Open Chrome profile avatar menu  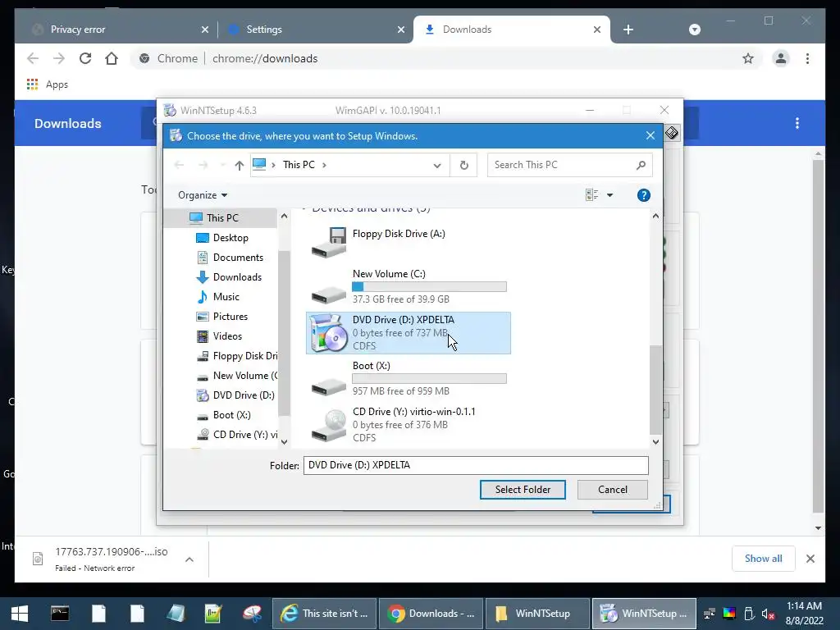[x=781, y=58]
